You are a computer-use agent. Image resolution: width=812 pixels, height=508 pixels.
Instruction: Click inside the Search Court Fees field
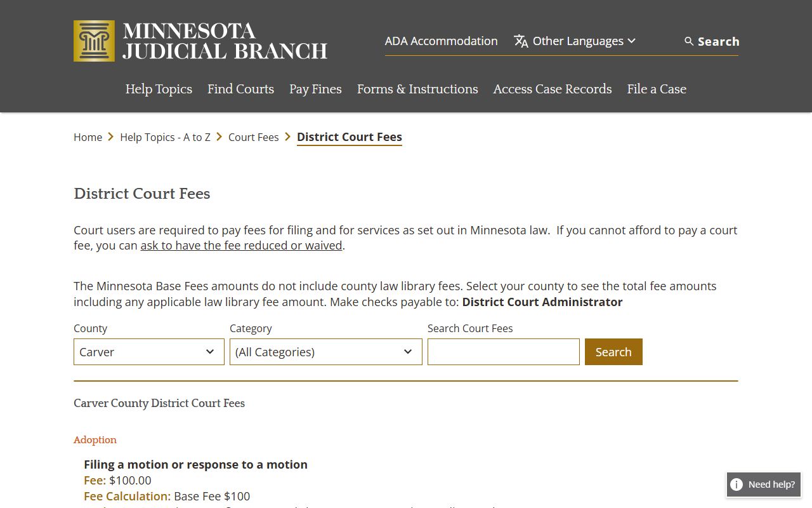pos(503,352)
